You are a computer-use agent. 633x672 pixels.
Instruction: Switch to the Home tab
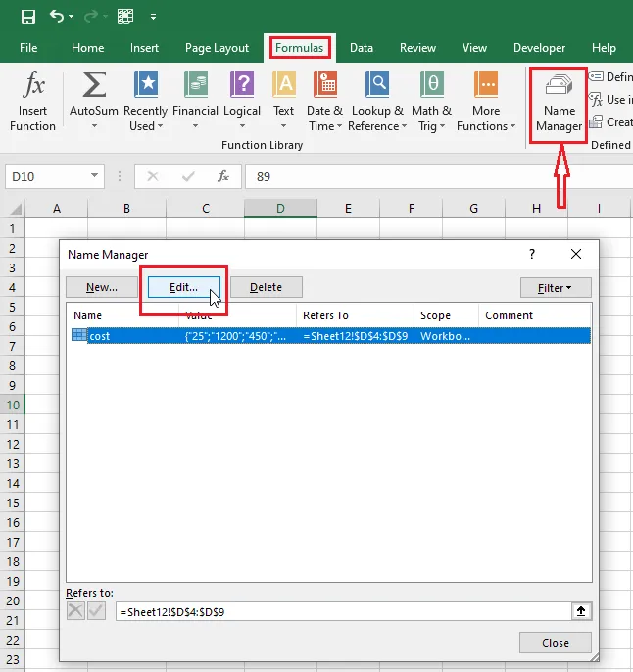pyautogui.click(x=88, y=48)
